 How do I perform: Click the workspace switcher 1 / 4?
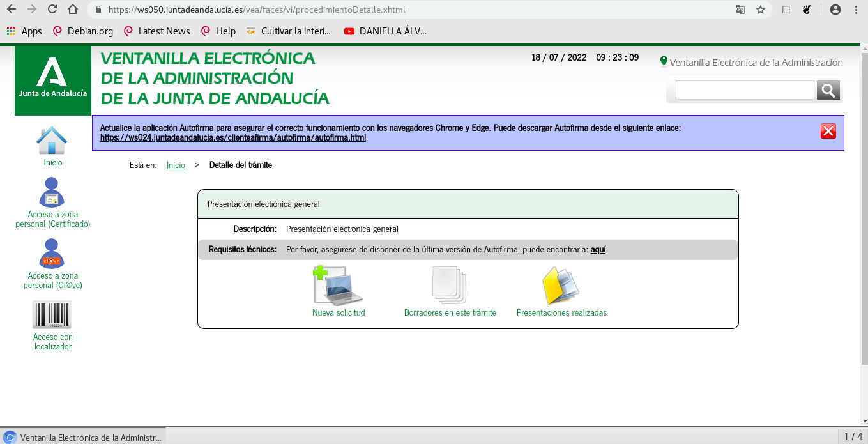coord(853,437)
